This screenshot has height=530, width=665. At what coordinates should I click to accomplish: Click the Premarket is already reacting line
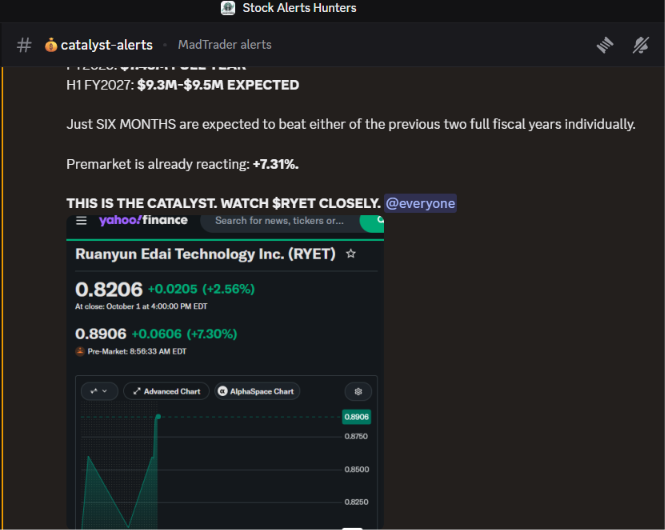pyautogui.click(x=182, y=164)
